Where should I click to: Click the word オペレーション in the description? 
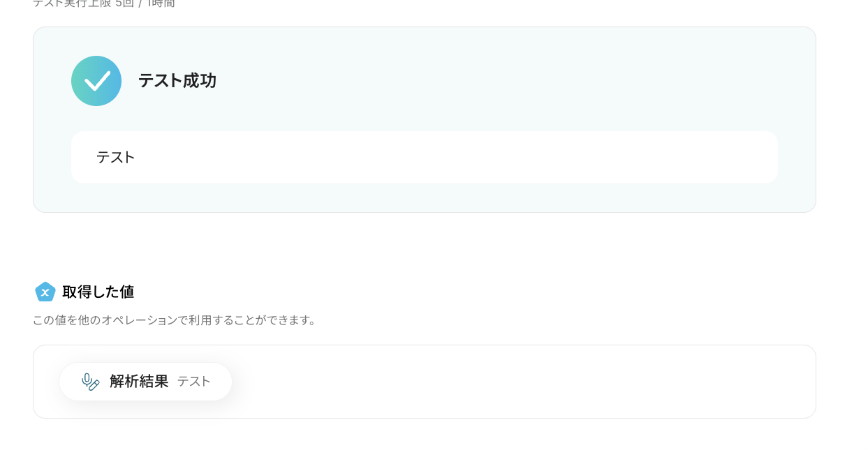[138, 320]
